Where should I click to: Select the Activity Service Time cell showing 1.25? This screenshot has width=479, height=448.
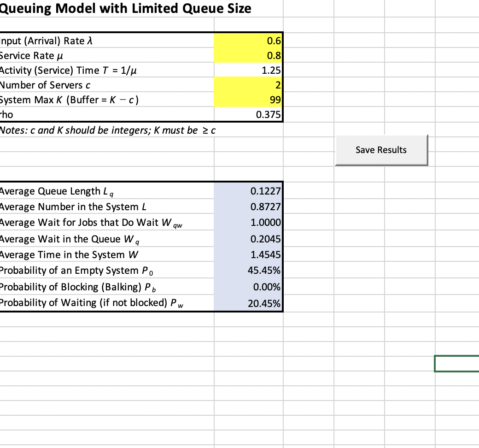(x=249, y=70)
